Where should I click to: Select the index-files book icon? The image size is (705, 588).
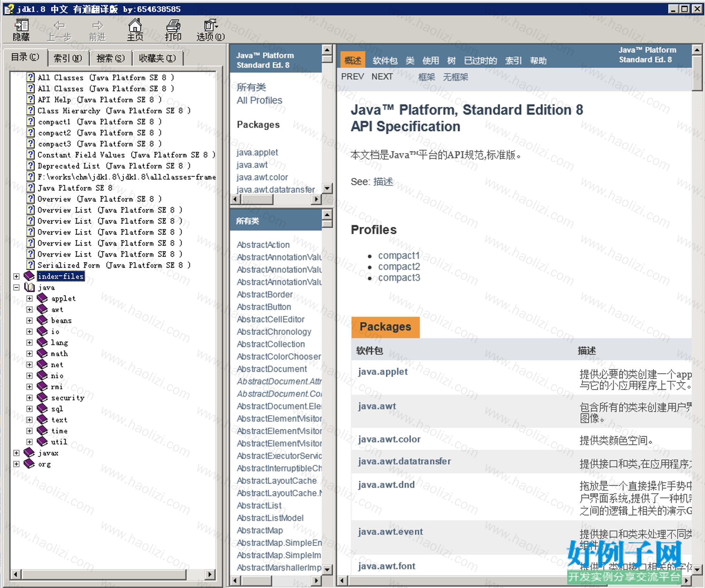pos(29,276)
